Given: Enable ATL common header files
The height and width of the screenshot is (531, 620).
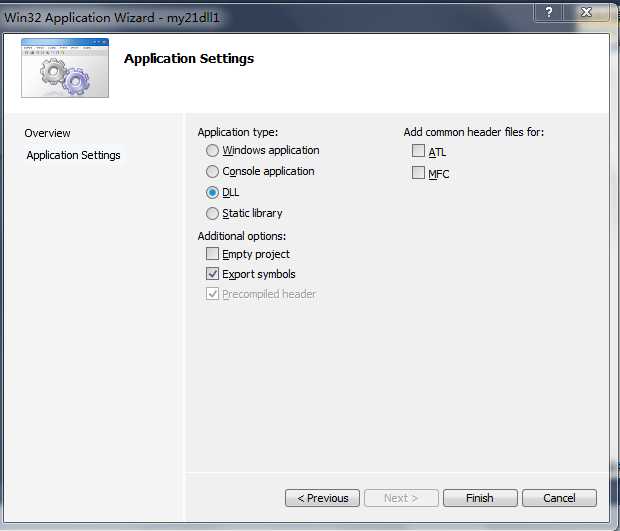Looking at the screenshot, I should click(418, 151).
